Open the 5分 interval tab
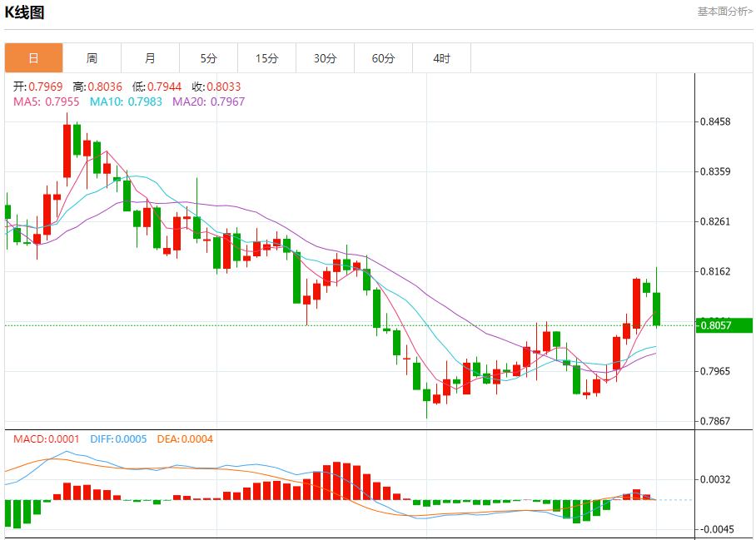 tap(209, 58)
